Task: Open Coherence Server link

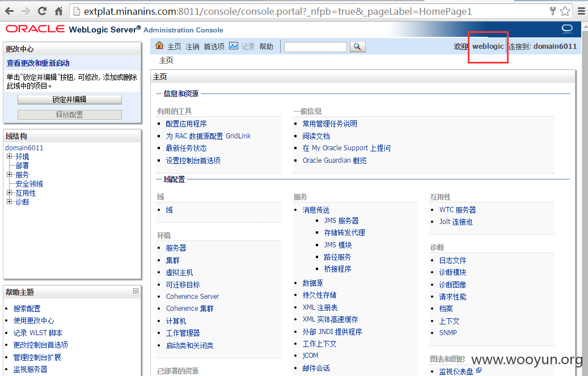Action: 193,297
